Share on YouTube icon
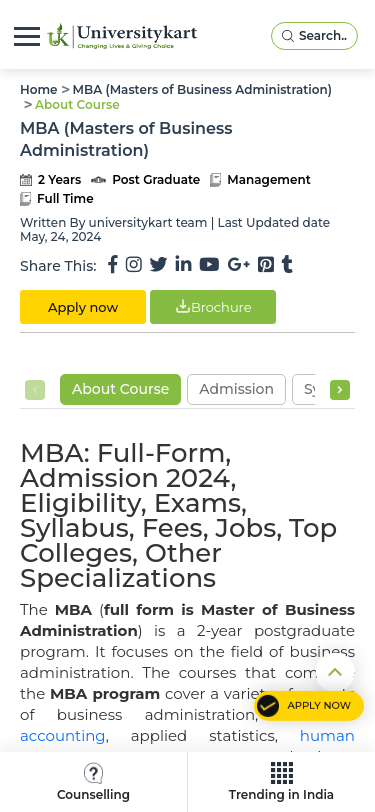 click(x=209, y=265)
